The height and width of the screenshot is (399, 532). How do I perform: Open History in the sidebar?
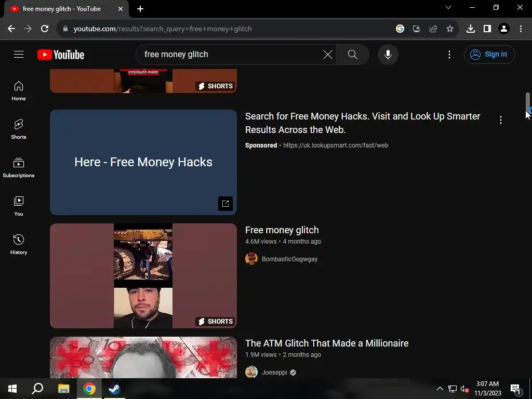(19, 244)
